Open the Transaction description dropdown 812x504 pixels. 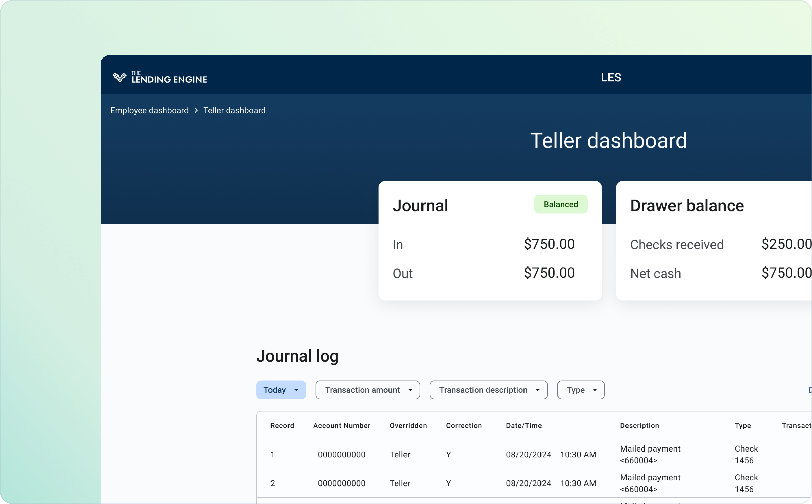point(488,390)
